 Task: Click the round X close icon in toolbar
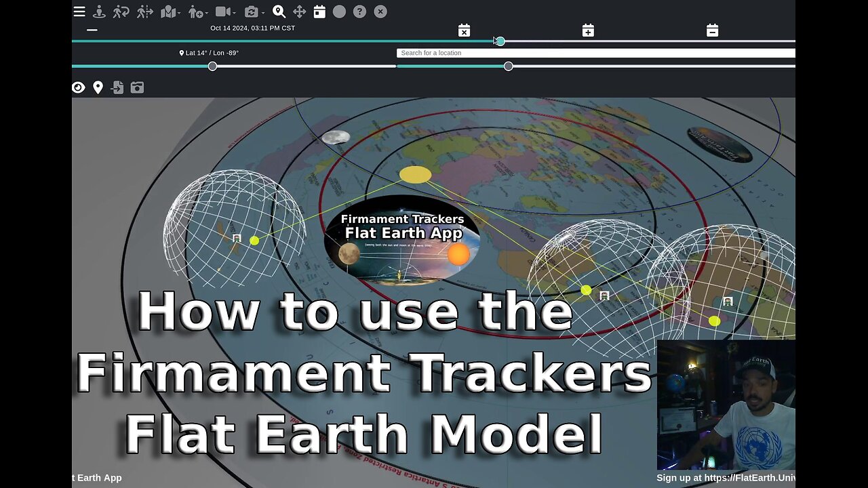[x=380, y=12]
